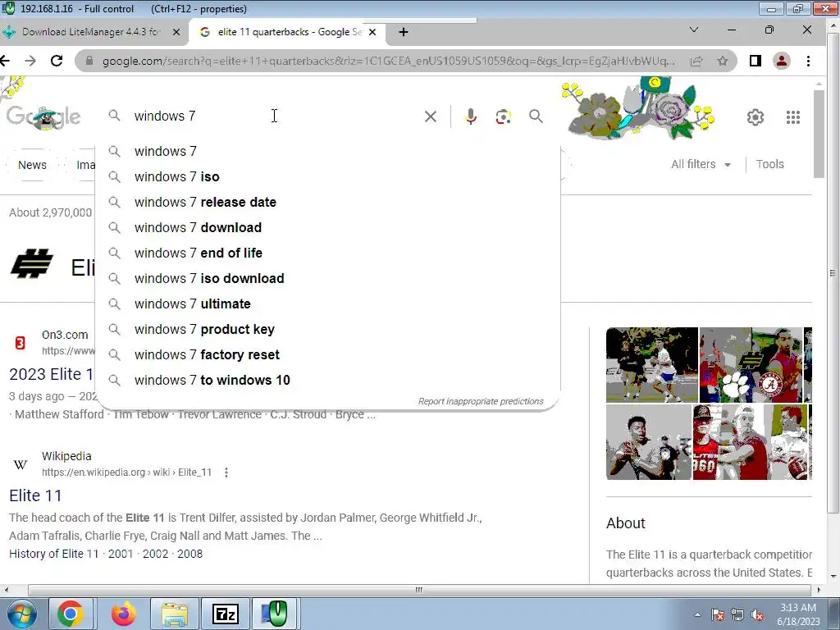Switch to the LiteManager download tab
This screenshot has width=840, height=630.
click(x=92, y=32)
